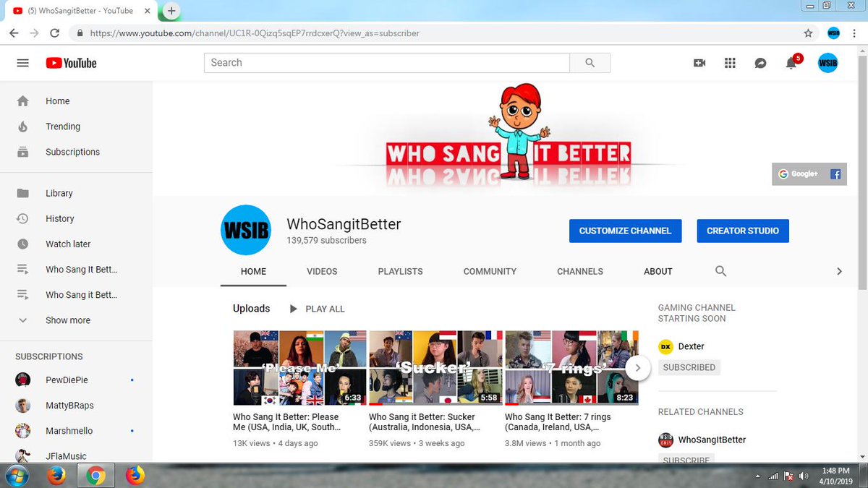The width and height of the screenshot is (868, 488).
Task: Open the create video camera icon
Action: point(699,63)
